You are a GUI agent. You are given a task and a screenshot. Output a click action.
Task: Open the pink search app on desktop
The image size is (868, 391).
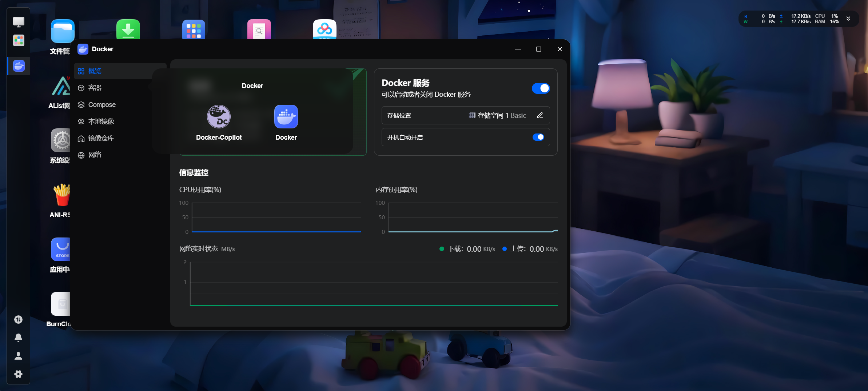259,29
